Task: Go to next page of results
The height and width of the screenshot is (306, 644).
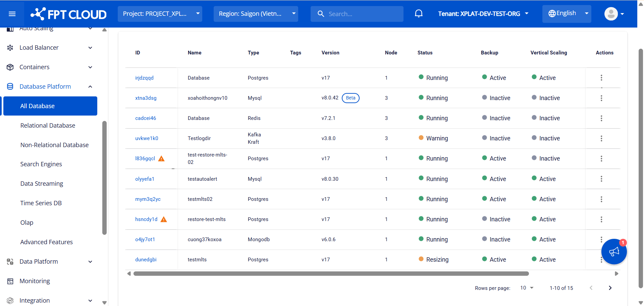Action: [x=610, y=288]
